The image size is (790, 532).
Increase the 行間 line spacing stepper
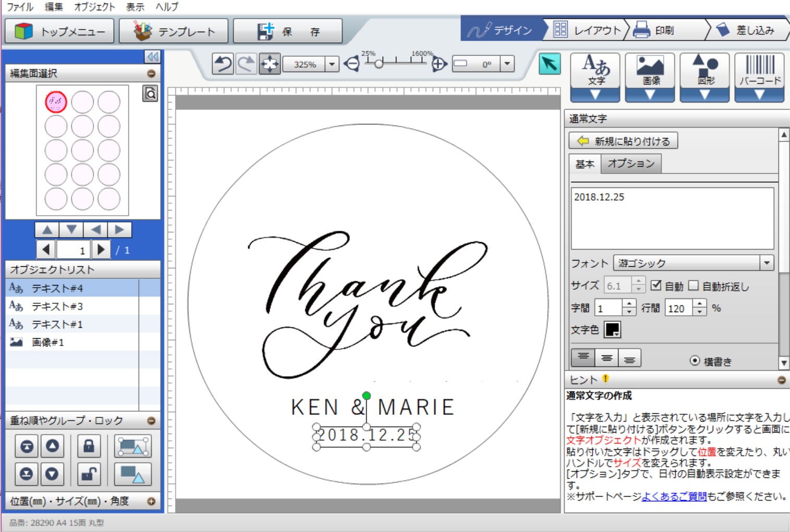pos(700,304)
